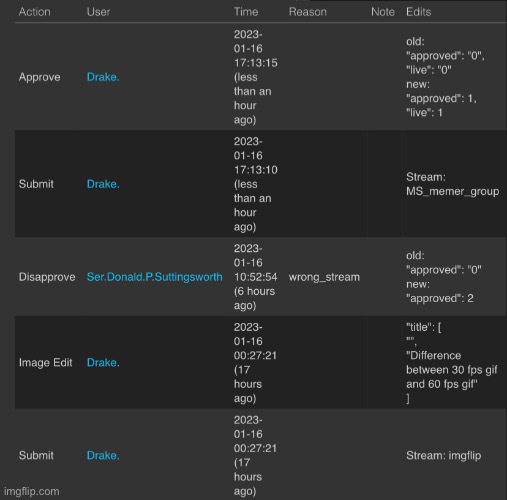
Task: Select the Disapprove action cell
Action: tap(47, 277)
